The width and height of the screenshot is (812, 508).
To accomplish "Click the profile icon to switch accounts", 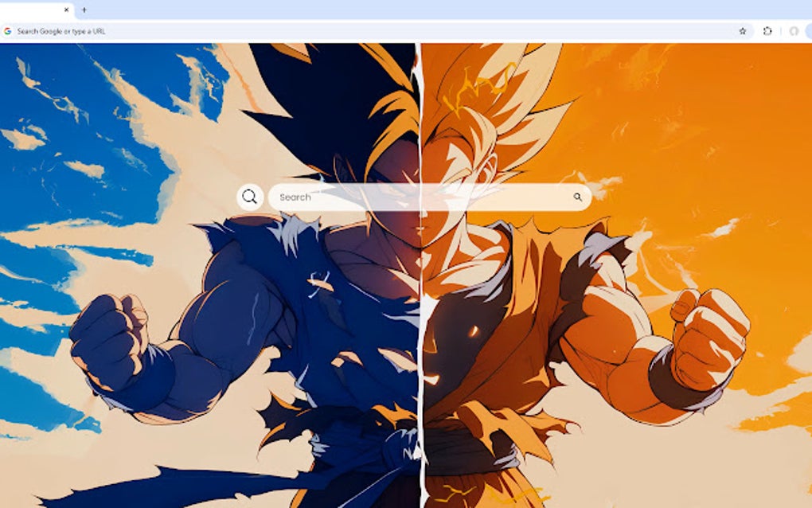I will click(794, 31).
